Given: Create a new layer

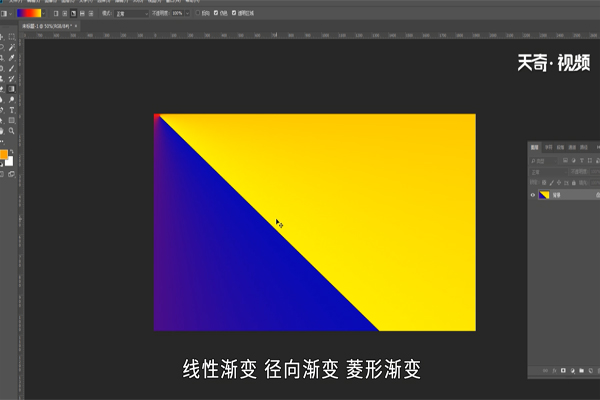Looking at the screenshot, I should (591, 371).
